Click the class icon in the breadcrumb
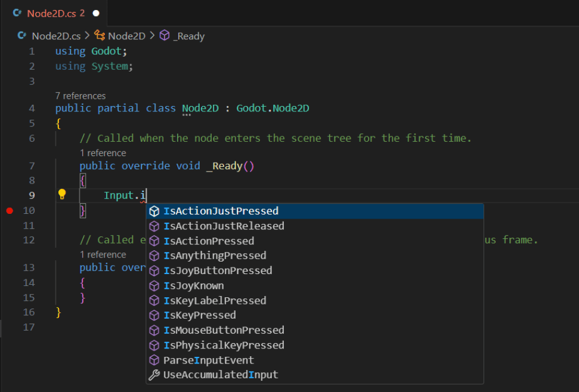 pos(100,35)
